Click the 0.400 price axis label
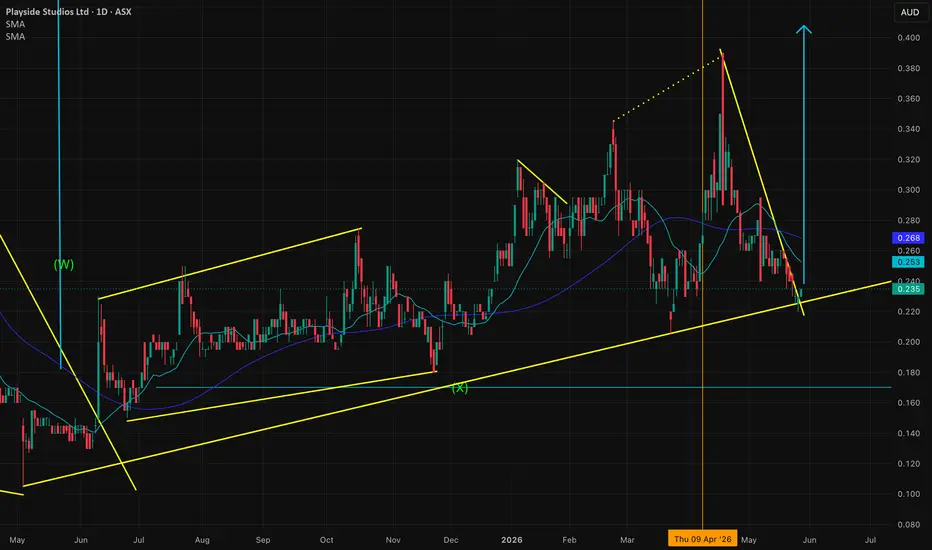Viewport: 932px width, 550px height. click(908, 38)
